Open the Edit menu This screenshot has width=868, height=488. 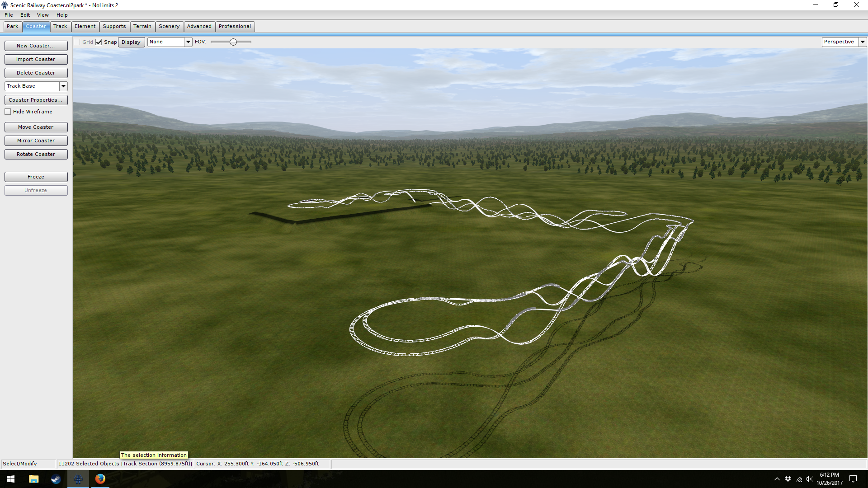point(25,15)
